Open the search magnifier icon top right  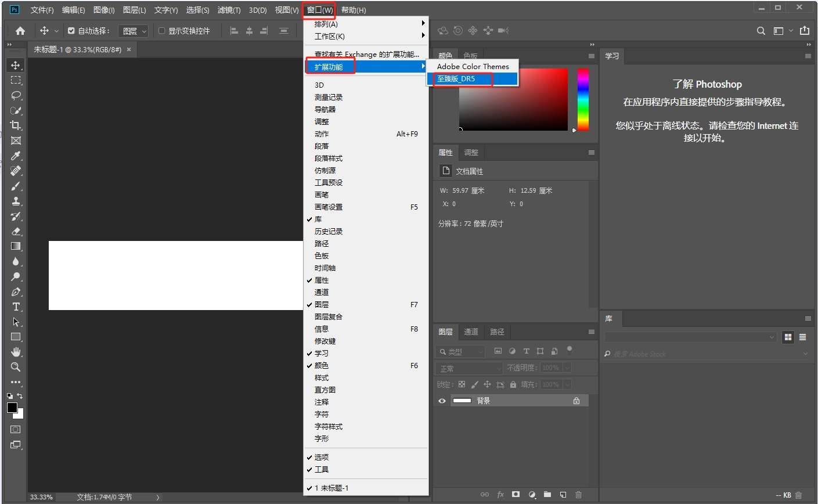[761, 31]
